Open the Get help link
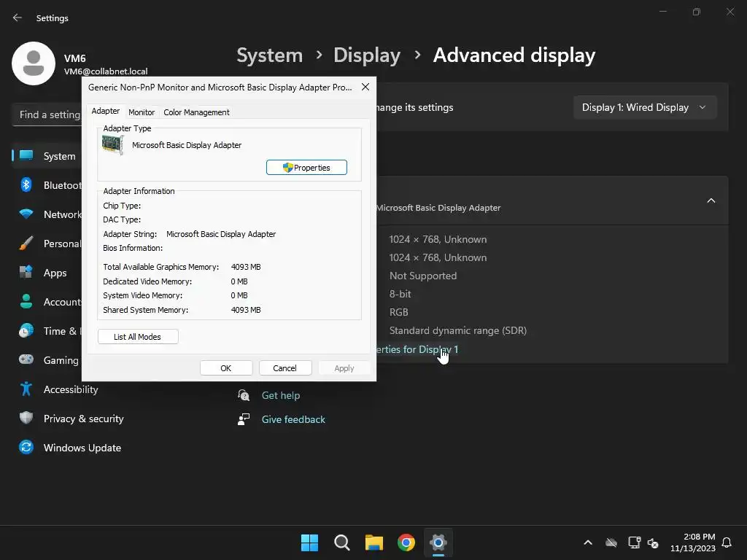This screenshot has width=747, height=560. tap(281, 395)
